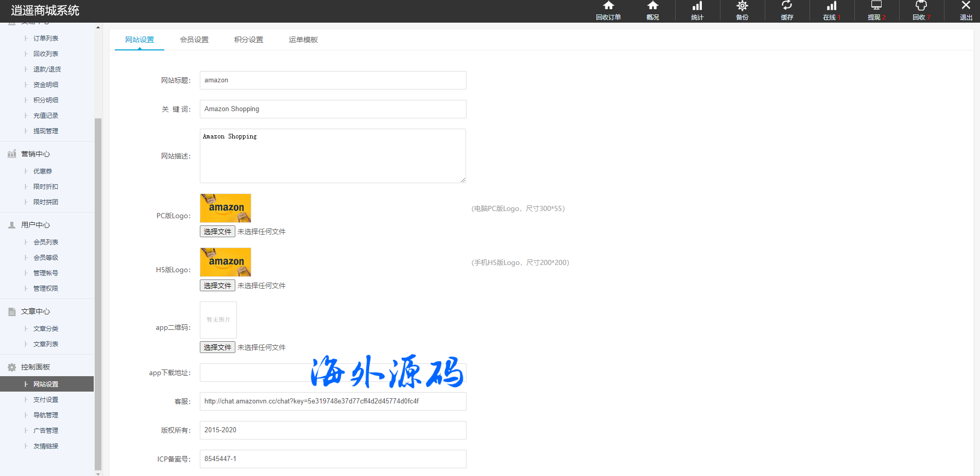Screen dimensions: 980x476
Task: Collapse the 用户中心 sidebar section
Action: click(x=36, y=225)
